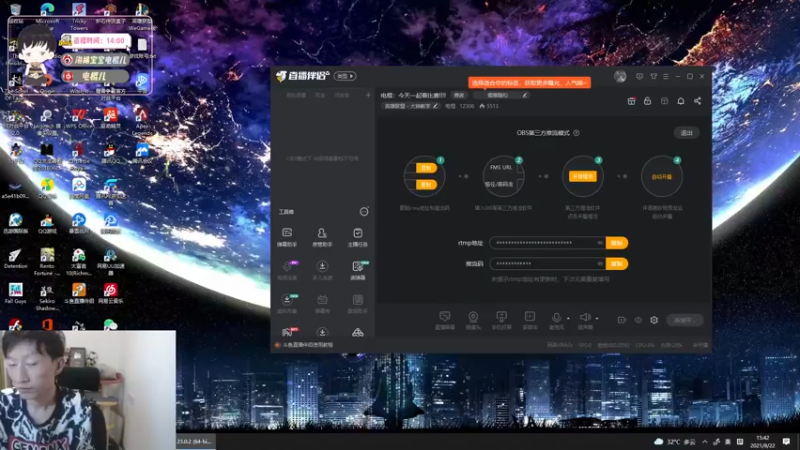Expand speaker options arrow
This screenshot has width=800, height=450.
tap(597, 318)
